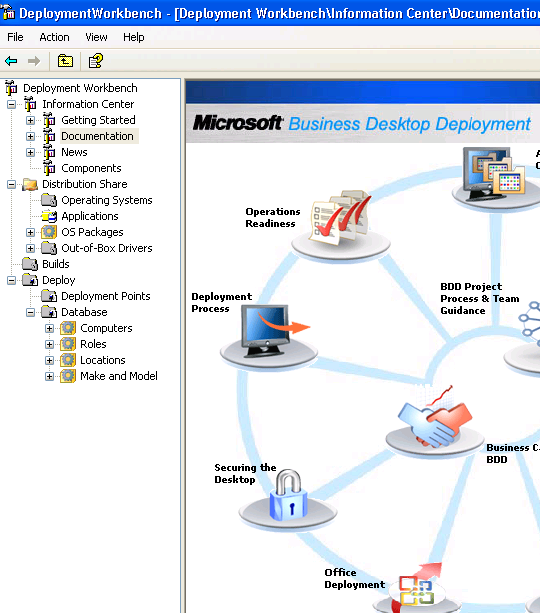Click the Locations gear icon
Viewport: 540px width, 613px height.
[68, 360]
